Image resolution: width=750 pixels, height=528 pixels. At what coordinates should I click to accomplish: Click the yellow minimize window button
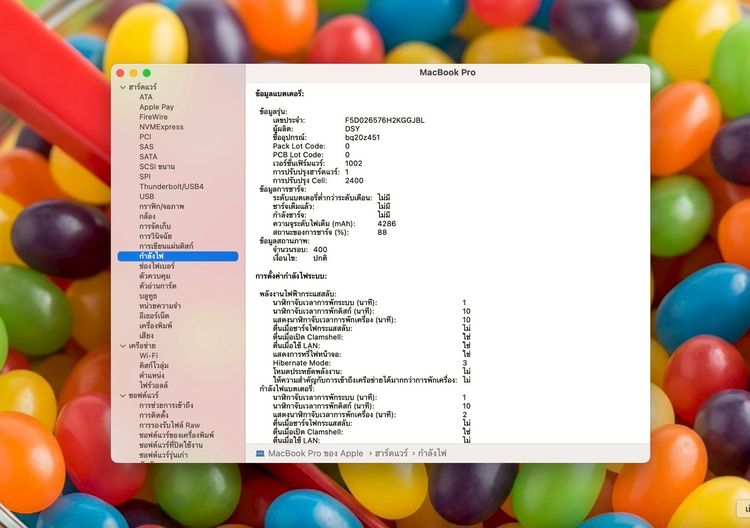tap(133, 73)
